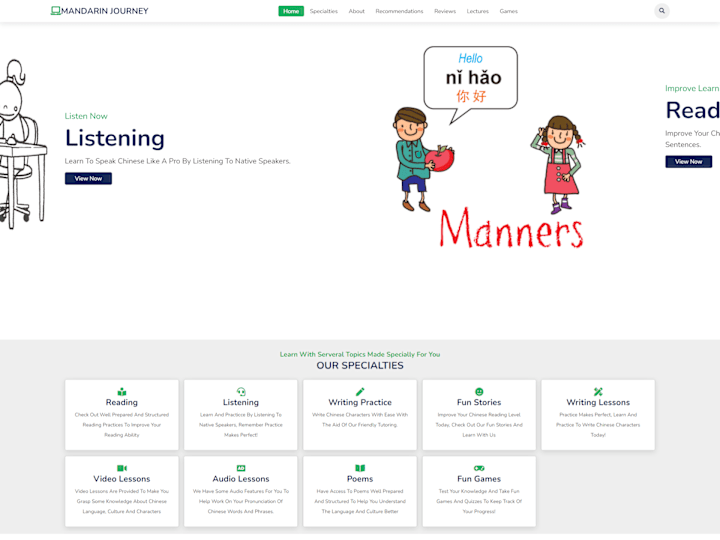Image resolution: width=720 pixels, height=540 pixels.
Task: Open the Specialties nav item
Action: click(x=324, y=11)
